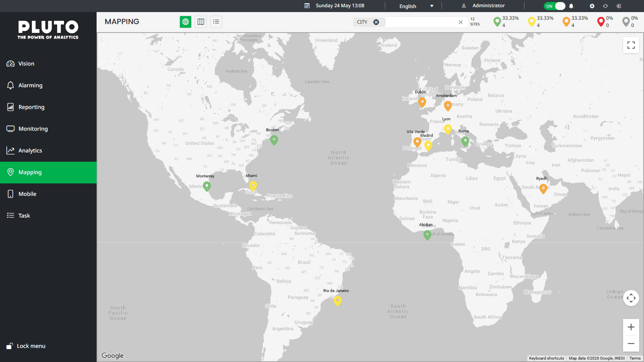Select the Monterrey map marker
This screenshot has height=362, width=644.
click(207, 186)
